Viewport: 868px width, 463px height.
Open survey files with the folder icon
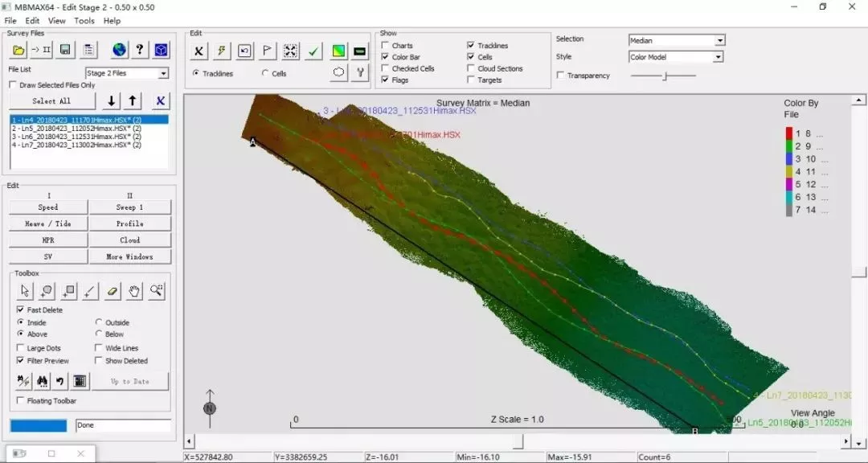pos(18,50)
